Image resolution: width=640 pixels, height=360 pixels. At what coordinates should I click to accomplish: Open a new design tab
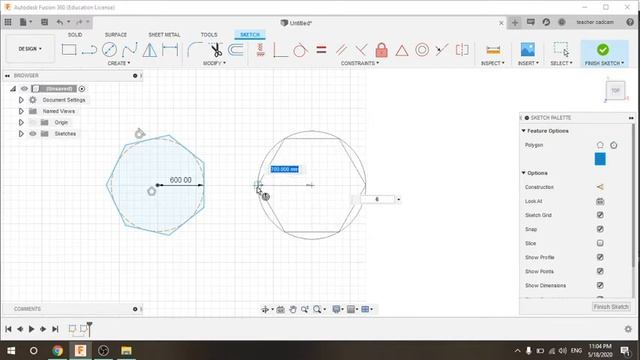pyautogui.click(x=515, y=22)
